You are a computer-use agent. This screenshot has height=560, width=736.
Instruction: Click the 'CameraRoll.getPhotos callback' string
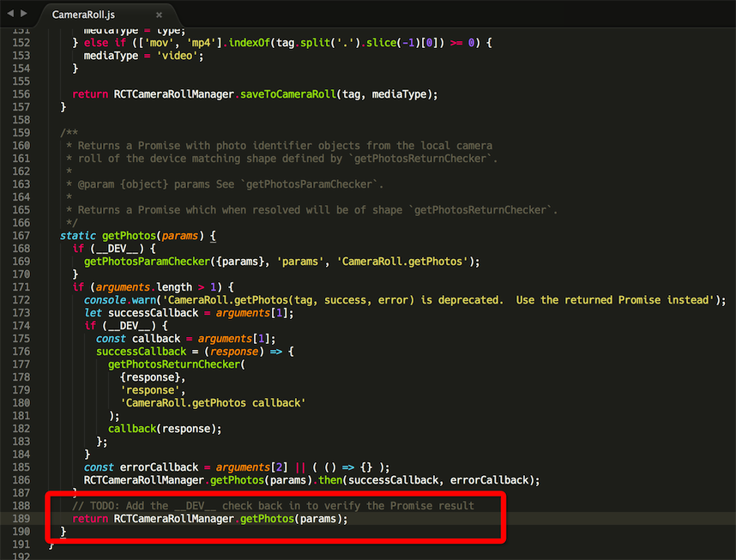coord(213,403)
